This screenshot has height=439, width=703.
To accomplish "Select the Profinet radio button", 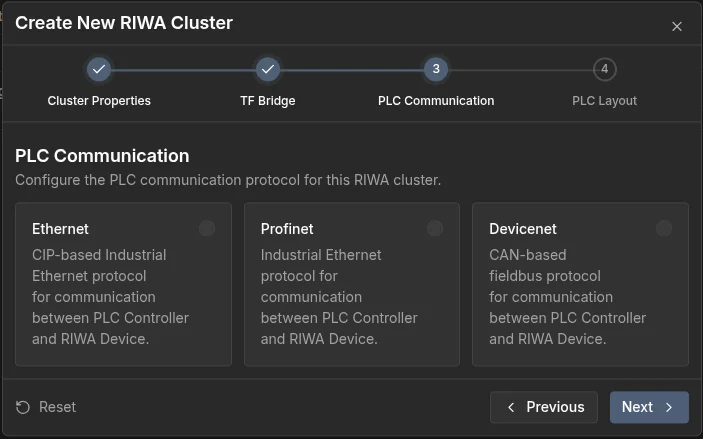I will tap(434, 228).
